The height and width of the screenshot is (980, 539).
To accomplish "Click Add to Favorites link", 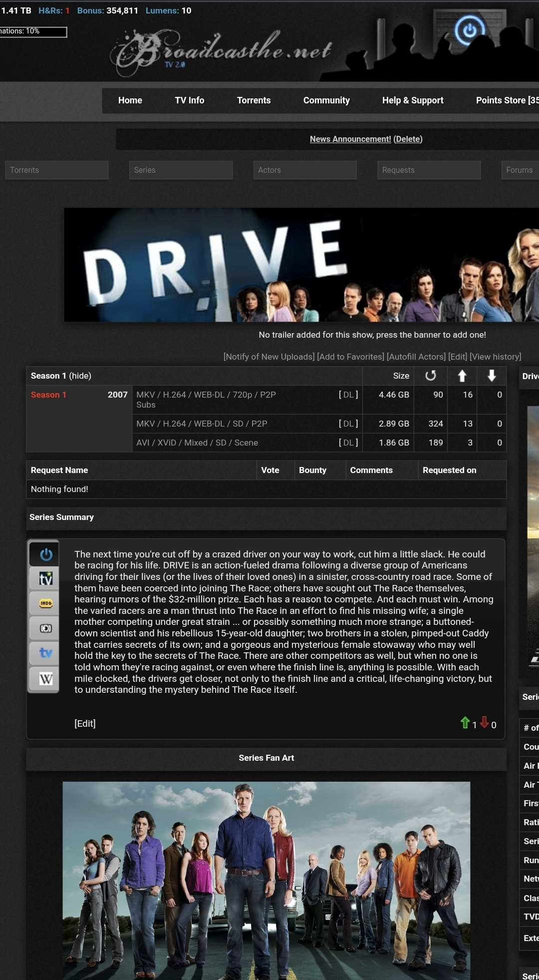I will click(x=350, y=357).
